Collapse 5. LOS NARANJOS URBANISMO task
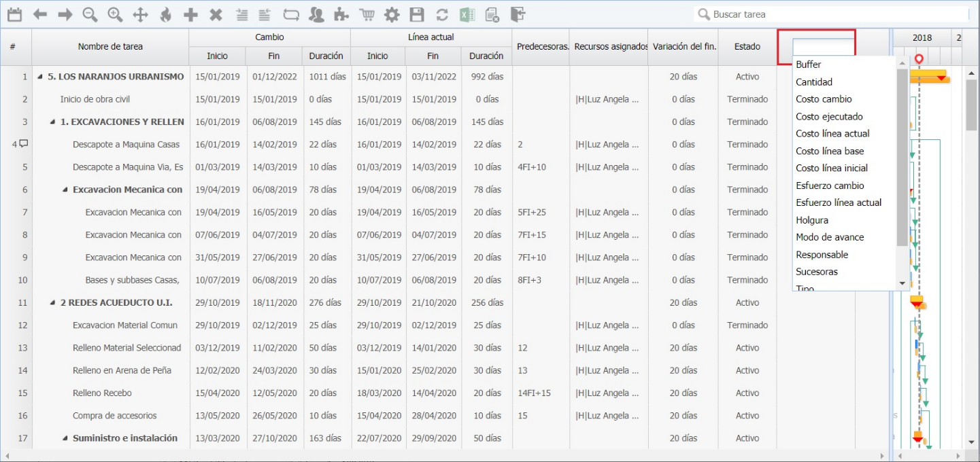980x462 pixels. pos(40,77)
